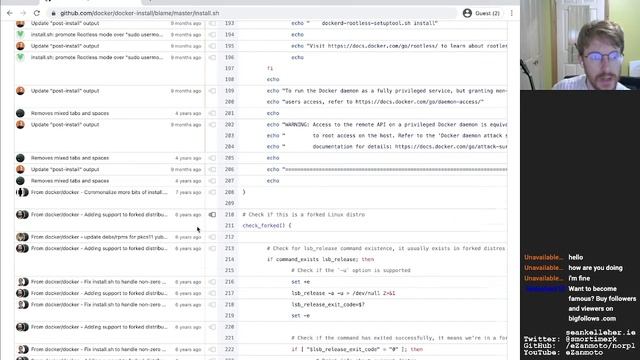This screenshot has height=360, width=640.
Task: View blame prior to change at line 207
Action: (212, 181)
